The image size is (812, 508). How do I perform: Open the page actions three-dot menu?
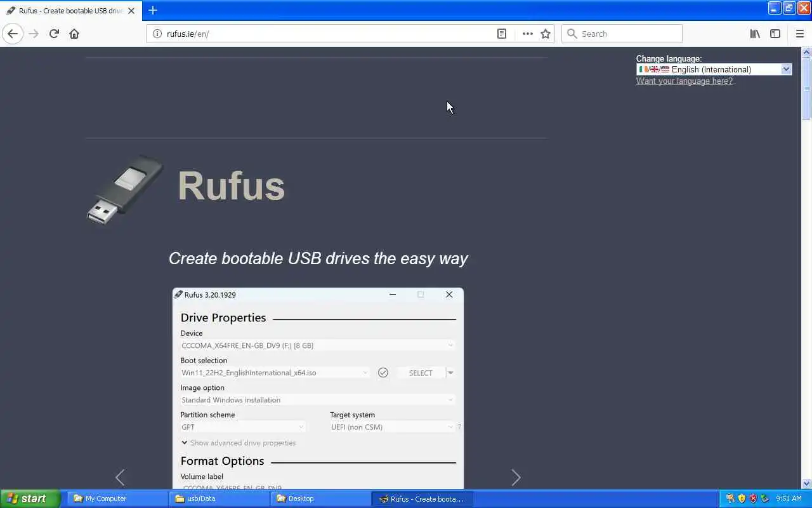[x=528, y=34]
